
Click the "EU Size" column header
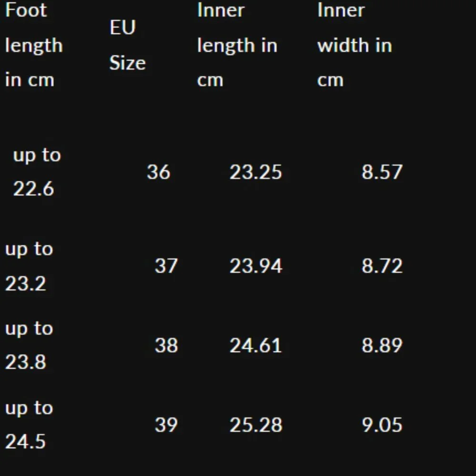click(127, 45)
